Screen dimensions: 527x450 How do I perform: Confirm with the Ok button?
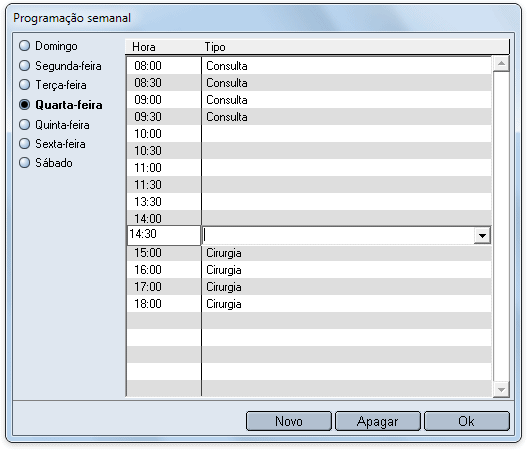pyautogui.click(x=467, y=421)
